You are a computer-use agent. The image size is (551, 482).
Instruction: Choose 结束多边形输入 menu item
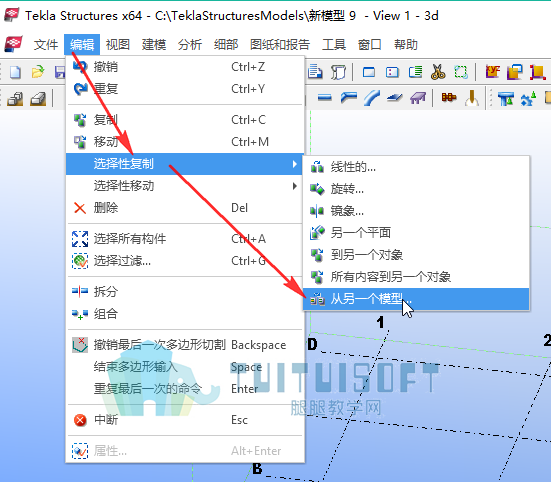point(185,367)
